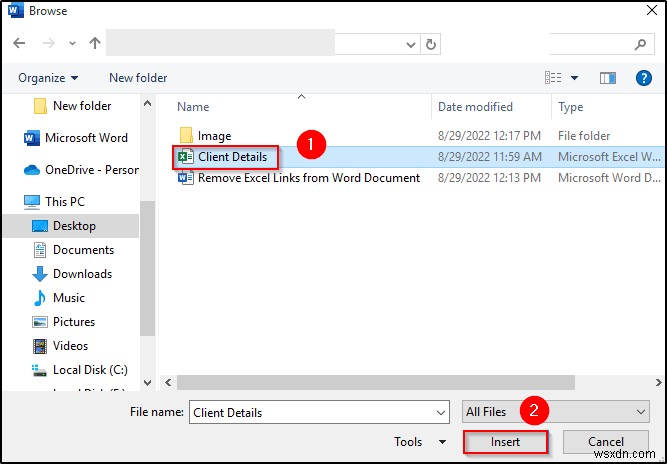Viewport: 667px width, 464px height.
Task: Select New folder in navigation pane
Action: click(73, 106)
